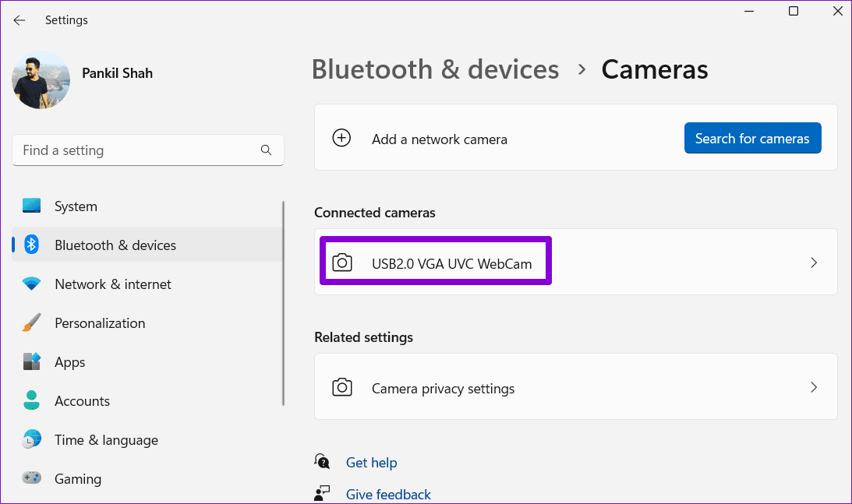Click the Get help headset icon
Screen dimensions: 852x504
point(322,462)
